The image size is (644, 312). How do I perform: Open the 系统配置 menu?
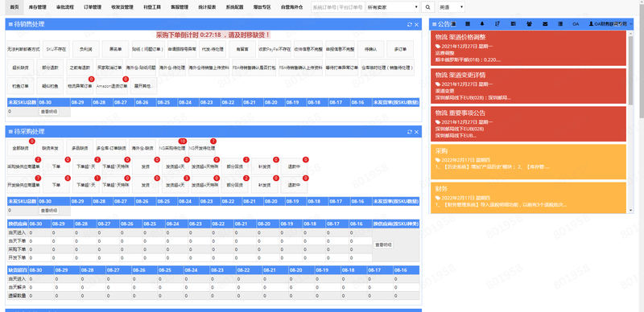tap(234, 7)
